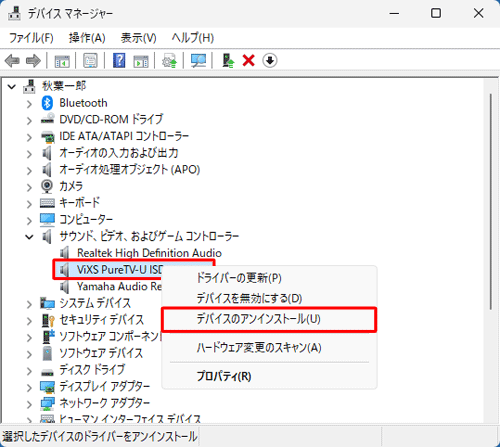Open the 表示(V) menu
500x447 pixels.
[138, 38]
